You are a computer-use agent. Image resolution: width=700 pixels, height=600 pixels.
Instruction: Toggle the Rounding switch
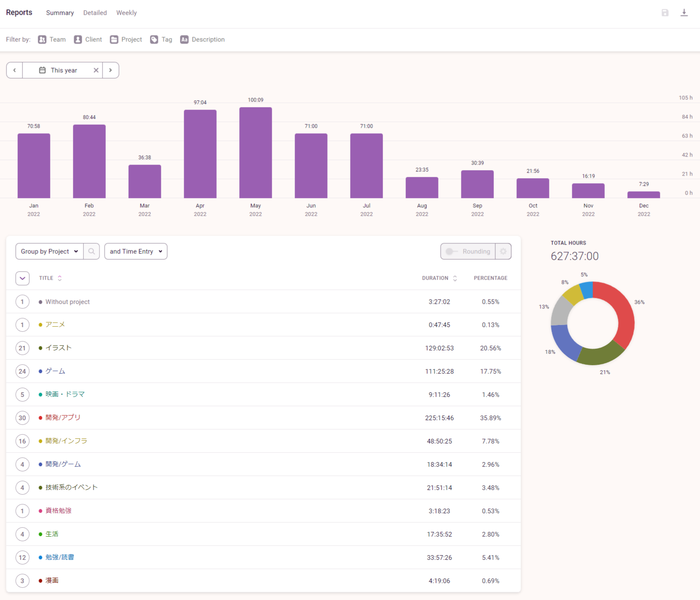click(x=452, y=251)
